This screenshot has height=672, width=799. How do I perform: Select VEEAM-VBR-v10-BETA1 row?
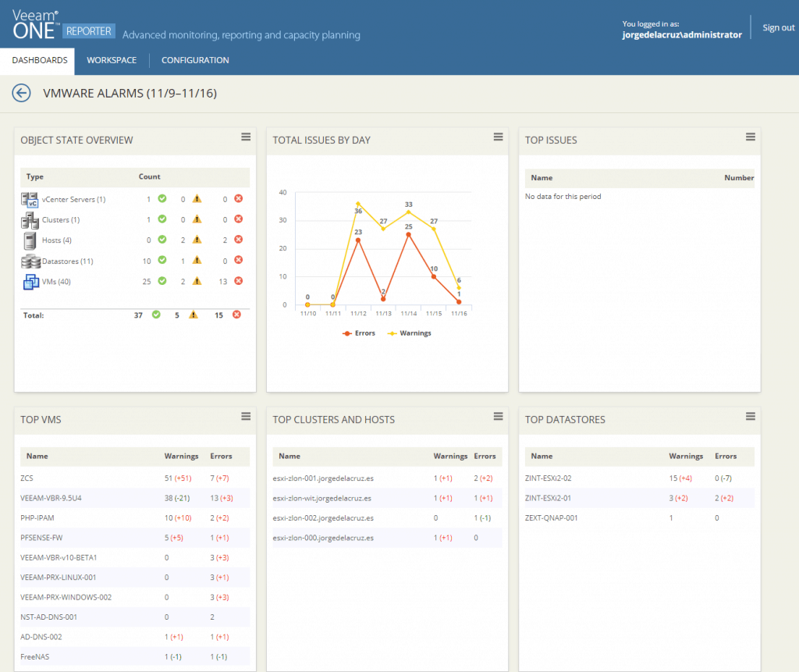[135, 558]
